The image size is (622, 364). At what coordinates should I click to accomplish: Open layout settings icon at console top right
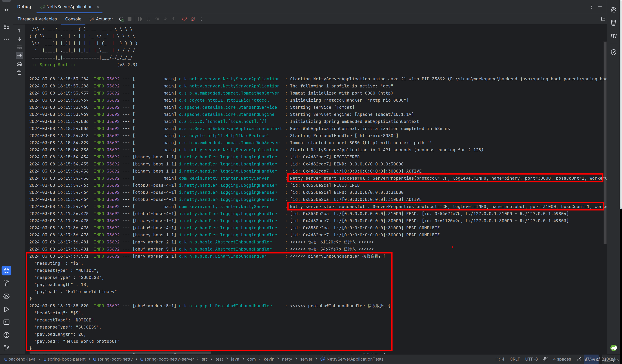603,19
